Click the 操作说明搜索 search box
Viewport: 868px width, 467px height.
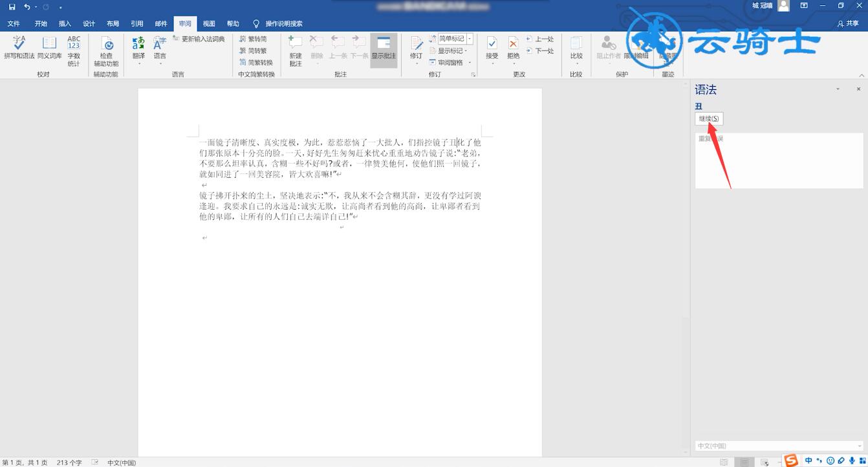coord(278,24)
